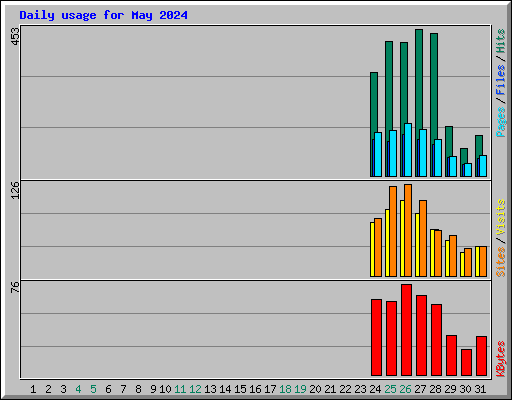
Task: Select day 6 on the date axis
Action: tap(108, 389)
